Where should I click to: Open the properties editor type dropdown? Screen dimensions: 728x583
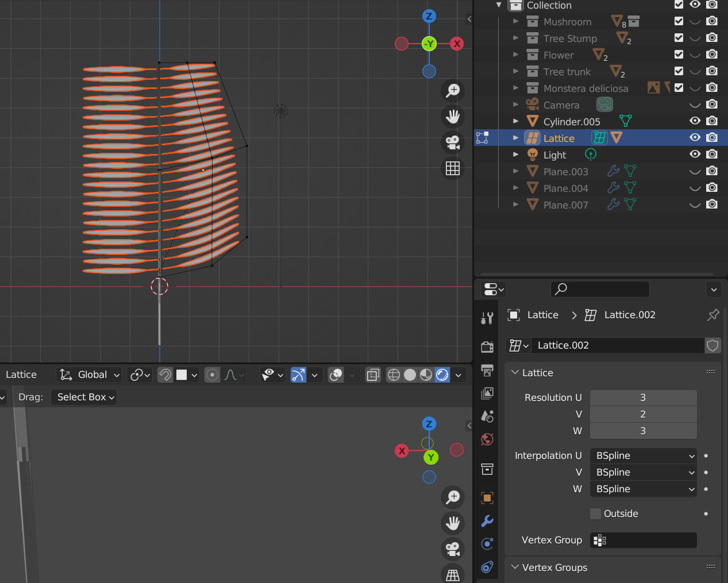point(494,289)
